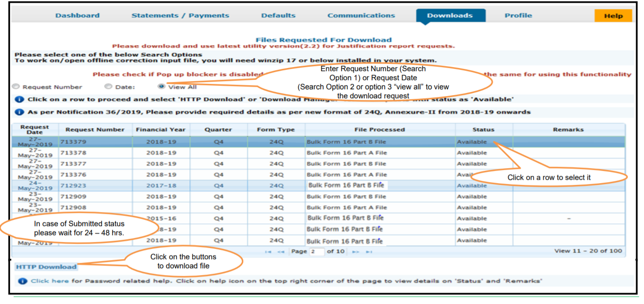The width and height of the screenshot is (644, 304).
Task: Select the Date search option
Action: [x=108, y=86]
